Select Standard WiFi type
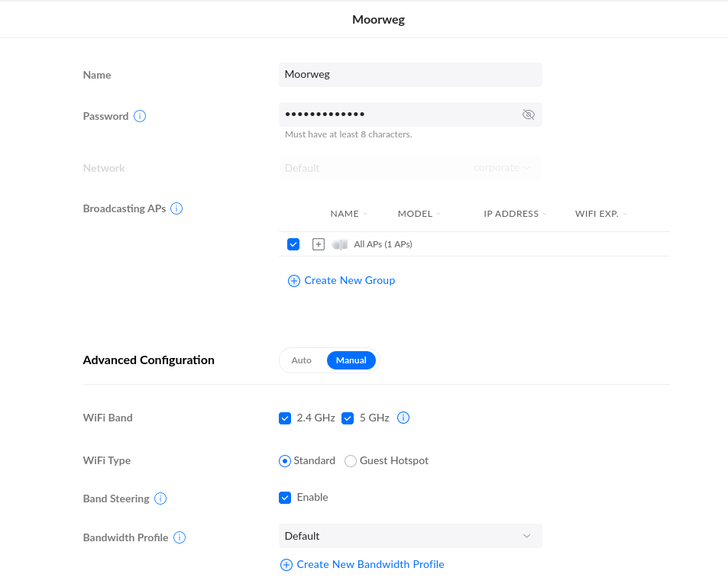The height and width of the screenshot is (584, 728). (285, 461)
